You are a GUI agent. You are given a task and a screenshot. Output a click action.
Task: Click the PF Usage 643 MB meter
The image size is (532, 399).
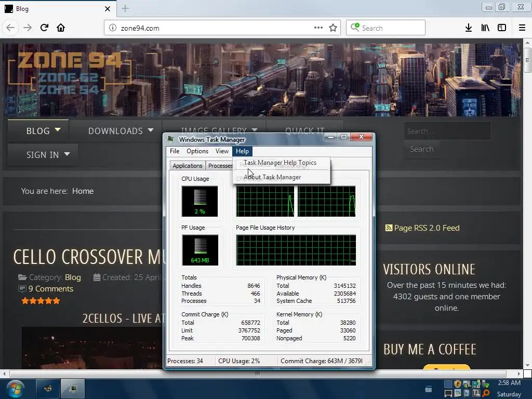coord(200,250)
